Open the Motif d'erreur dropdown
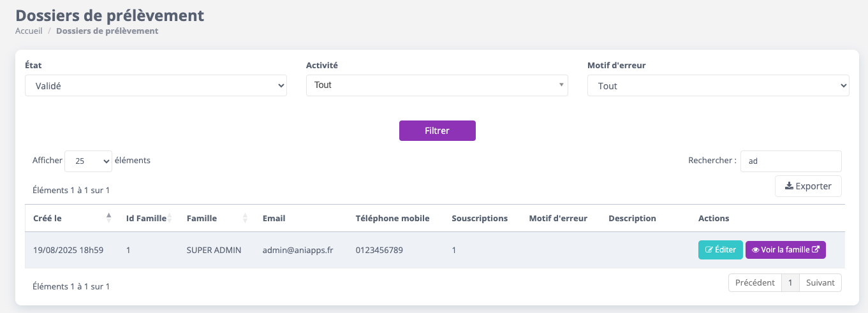 coord(718,85)
